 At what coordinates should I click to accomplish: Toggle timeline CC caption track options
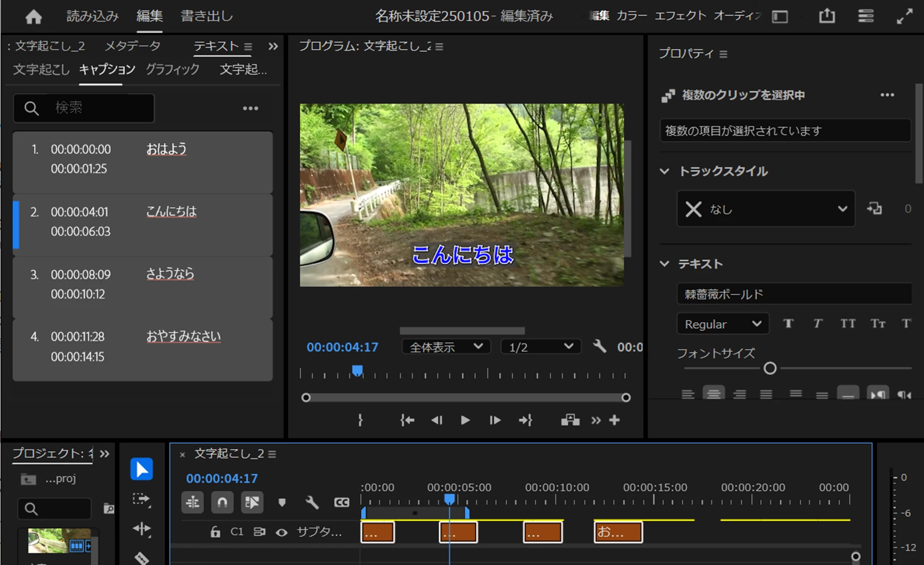pos(342,502)
